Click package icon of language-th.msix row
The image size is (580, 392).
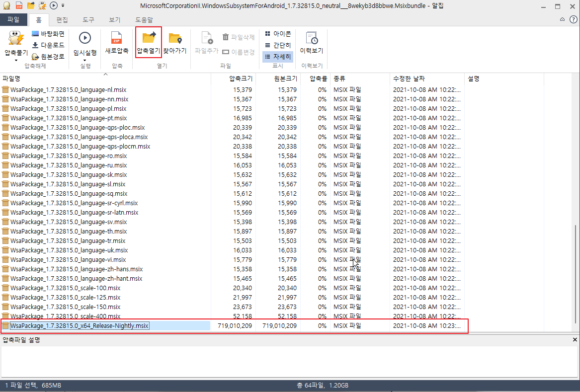[x=5, y=232]
